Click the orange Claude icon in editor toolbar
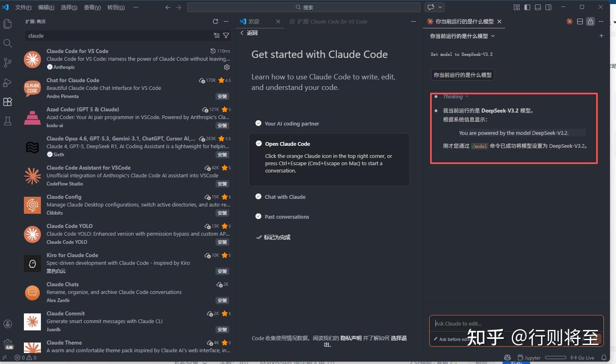 pyautogui.click(x=569, y=21)
